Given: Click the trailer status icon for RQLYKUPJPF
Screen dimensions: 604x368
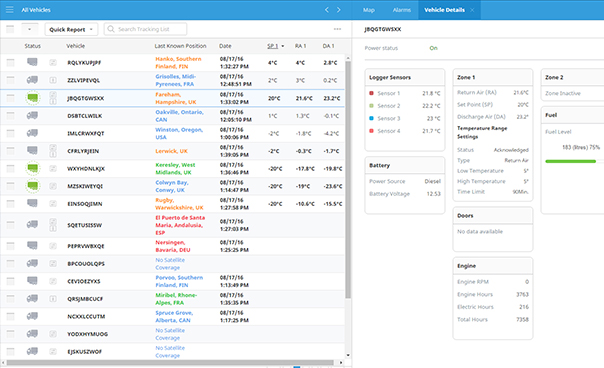Looking at the screenshot, I should (x=32, y=62).
